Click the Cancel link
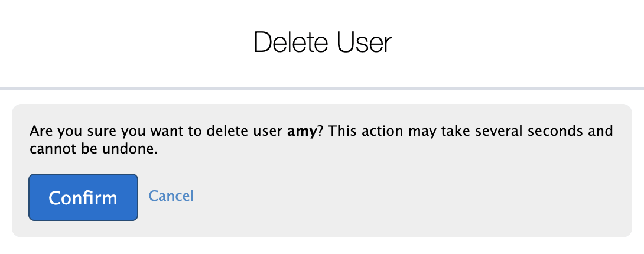 click(x=171, y=196)
